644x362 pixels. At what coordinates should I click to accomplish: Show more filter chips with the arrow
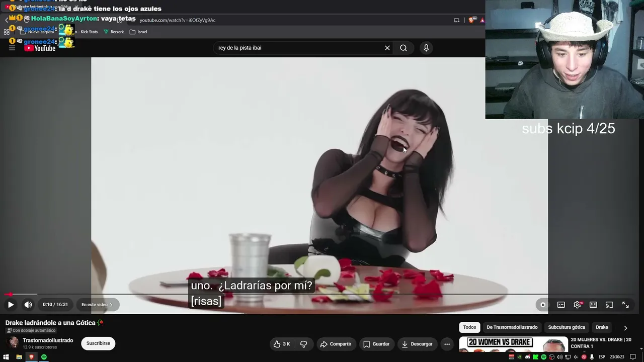coord(625,328)
